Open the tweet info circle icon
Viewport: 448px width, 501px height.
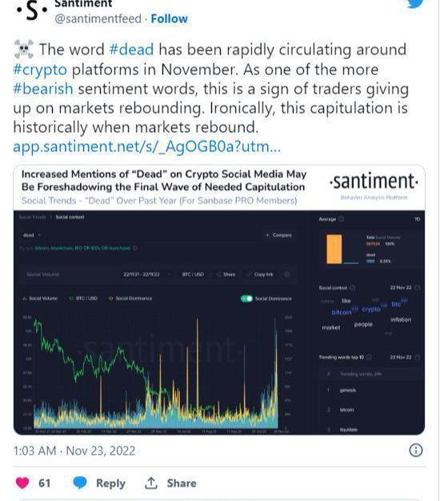416,451
